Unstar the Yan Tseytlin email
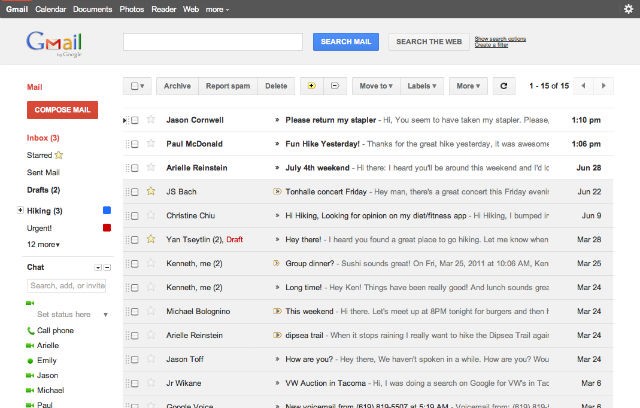 click(151, 239)
